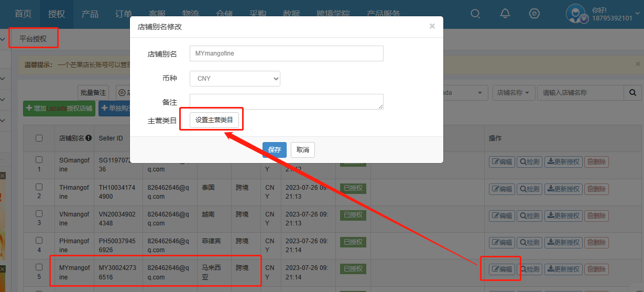
Task: Close the store alias dialog with X
Action: 432,26
